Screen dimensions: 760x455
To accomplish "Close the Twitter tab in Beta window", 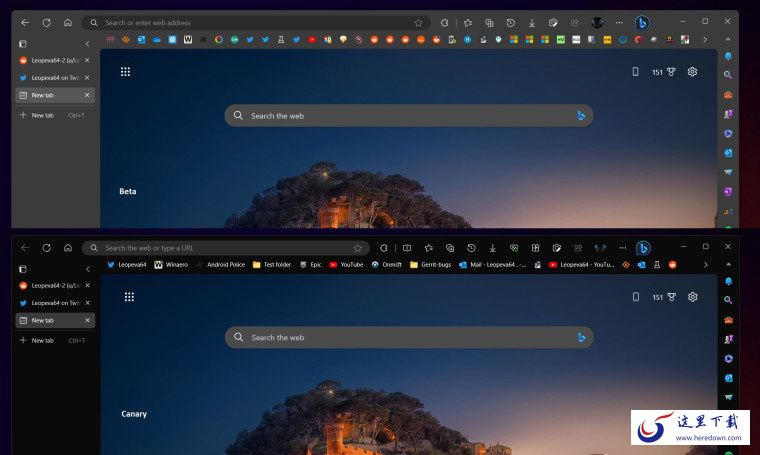I will pyautogui.click(x=87, y=78).
